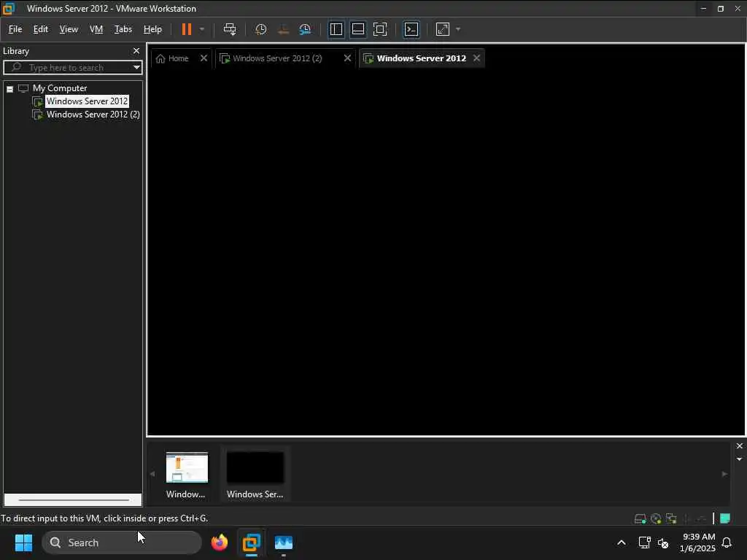Viewport: 747px width, 560px height.
Task: Pause the virtual machine with the orange button
Action: (186, 29)
